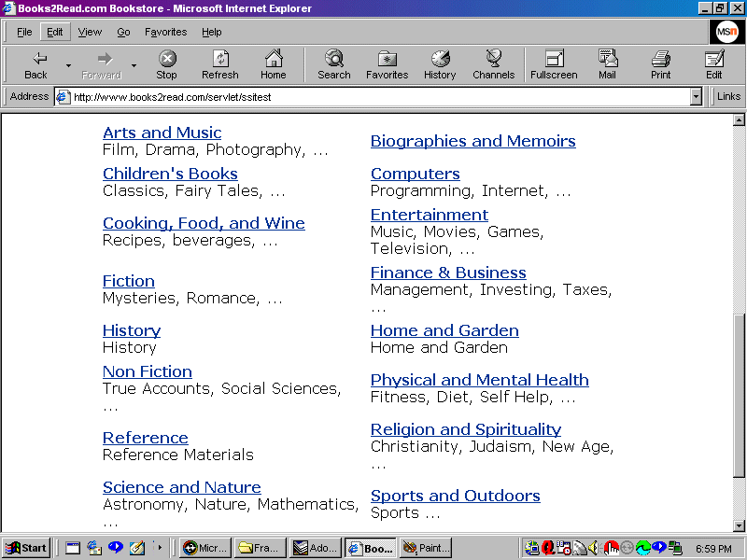The height and width of the screenshot is (560, 747).
Task: Expand the Links toolbar
Action: click(728, 97)
